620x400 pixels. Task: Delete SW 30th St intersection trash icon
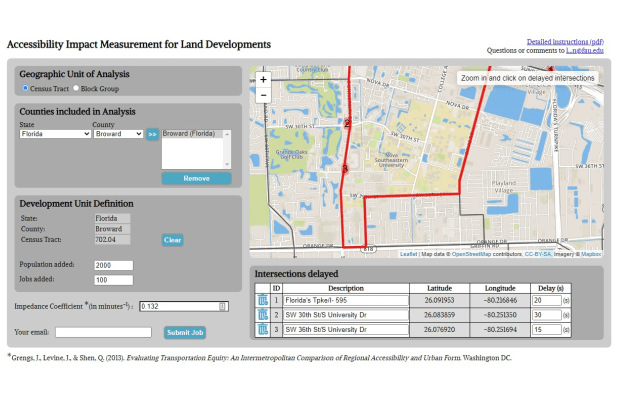[x=263, y=315]
